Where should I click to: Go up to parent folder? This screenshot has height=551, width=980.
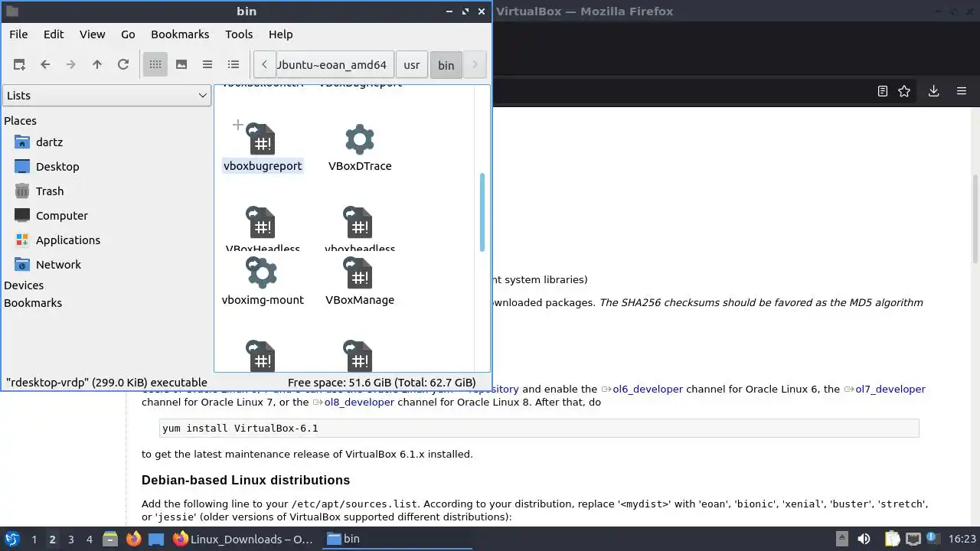(97, 65)
